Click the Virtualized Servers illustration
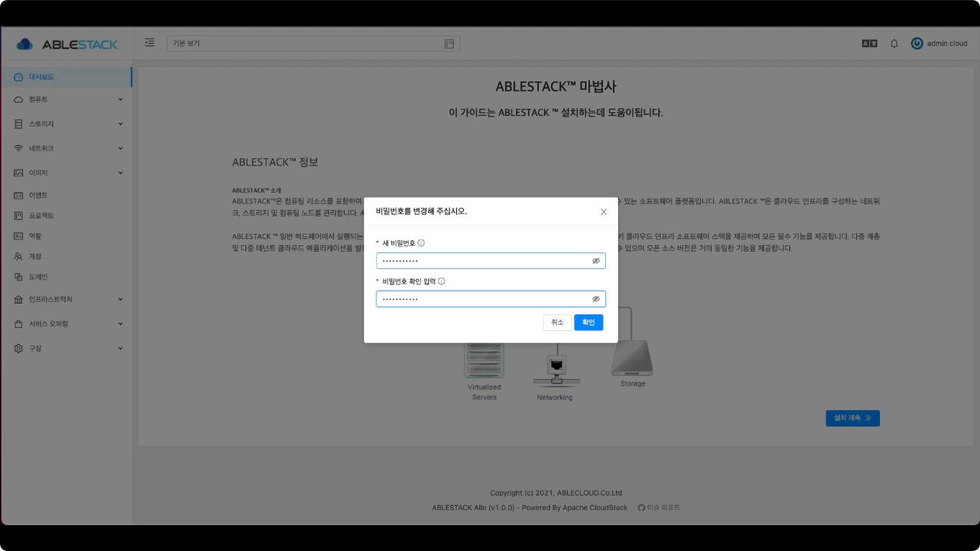Image resolution: width=980 pixels, height=551 pixels. pos(484,360)
